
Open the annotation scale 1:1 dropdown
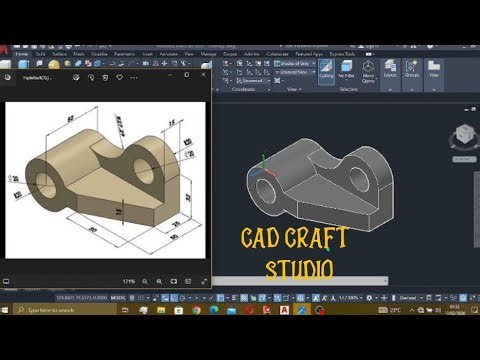tap(350, 298)
